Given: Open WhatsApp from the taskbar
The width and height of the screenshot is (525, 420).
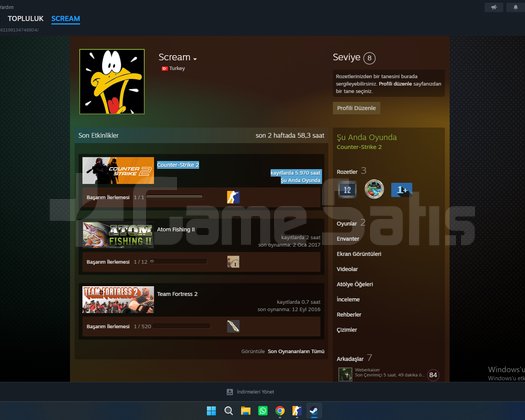Looking at the screenshot, I should (263, 411).
